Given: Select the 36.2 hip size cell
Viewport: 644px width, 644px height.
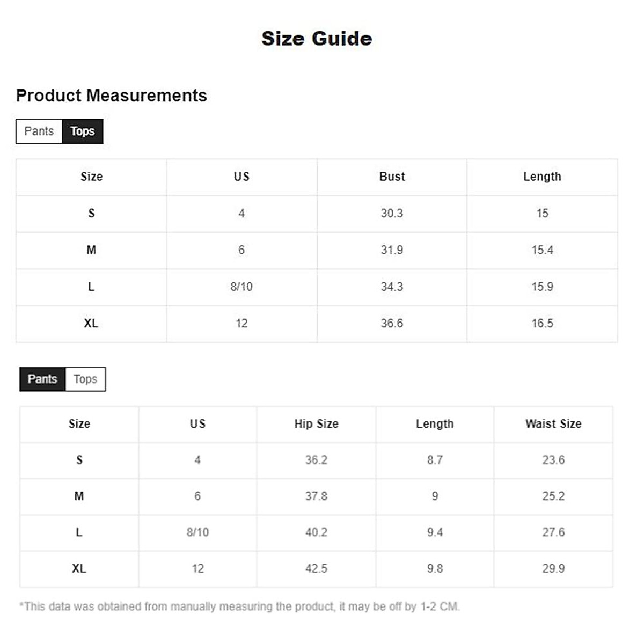Looking at the screenshot, I should pyautogui.click(x=316, y=460).
